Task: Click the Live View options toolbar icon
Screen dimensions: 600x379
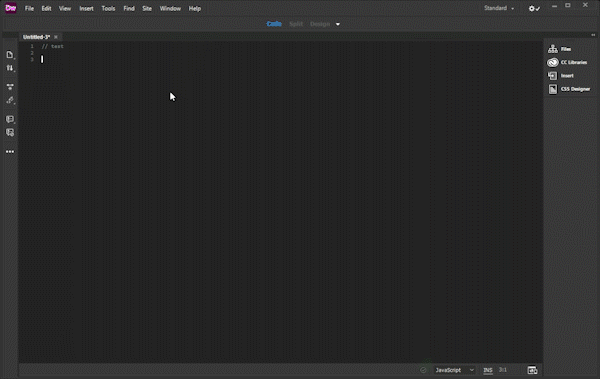Action: [10, 87]
